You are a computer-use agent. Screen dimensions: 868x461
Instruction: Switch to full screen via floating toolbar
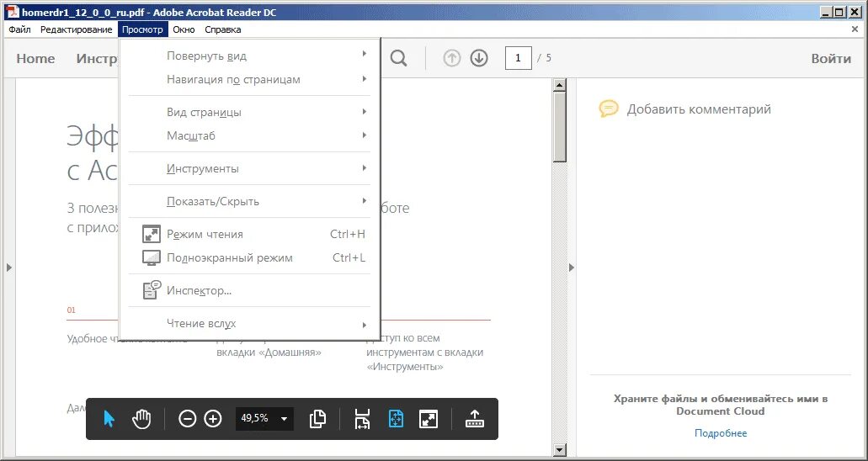pos(429,419)
